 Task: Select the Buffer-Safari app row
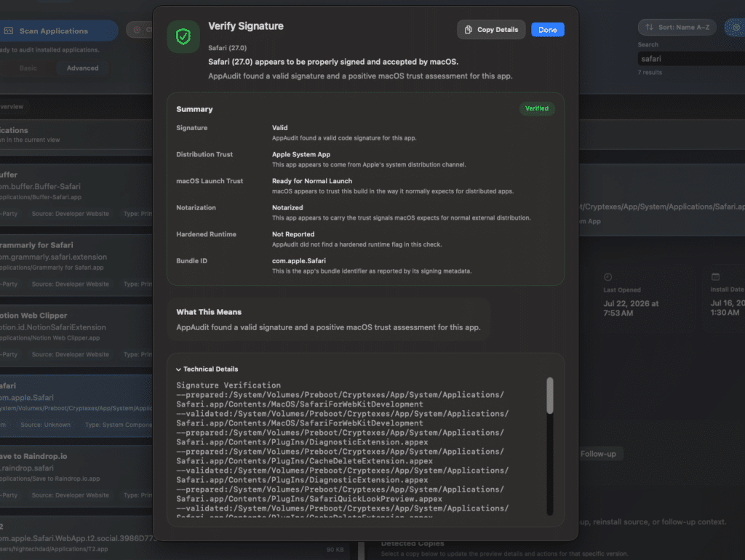[76, 195]
